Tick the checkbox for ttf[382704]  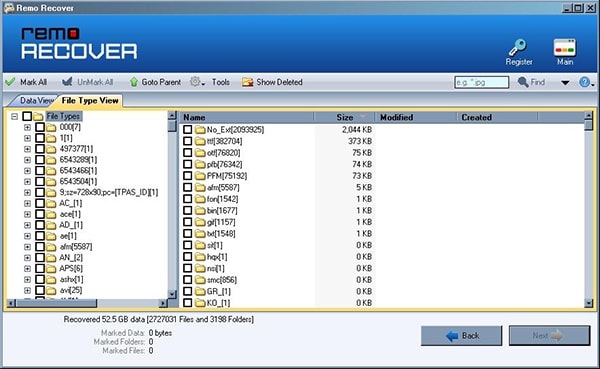[188, 141]
